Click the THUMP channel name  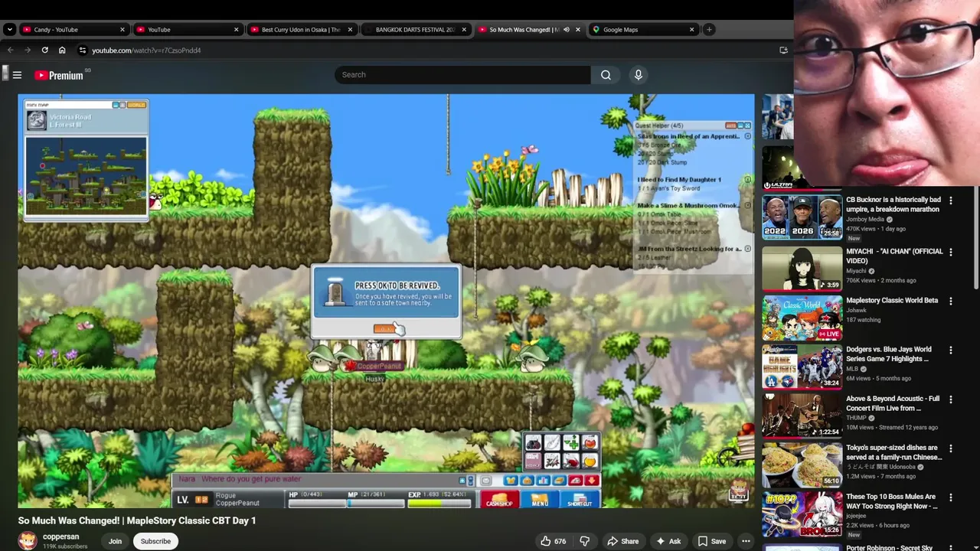point(856,418)
